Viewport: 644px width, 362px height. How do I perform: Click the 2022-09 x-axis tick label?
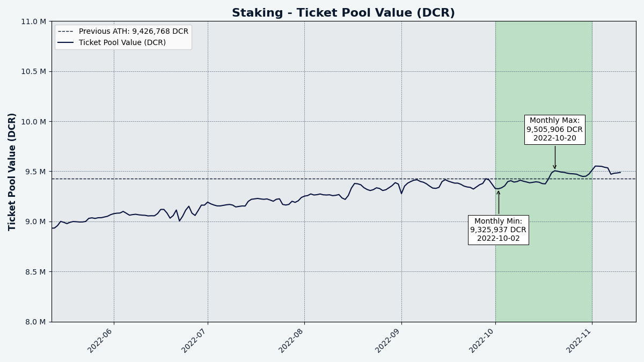point(388,340)
